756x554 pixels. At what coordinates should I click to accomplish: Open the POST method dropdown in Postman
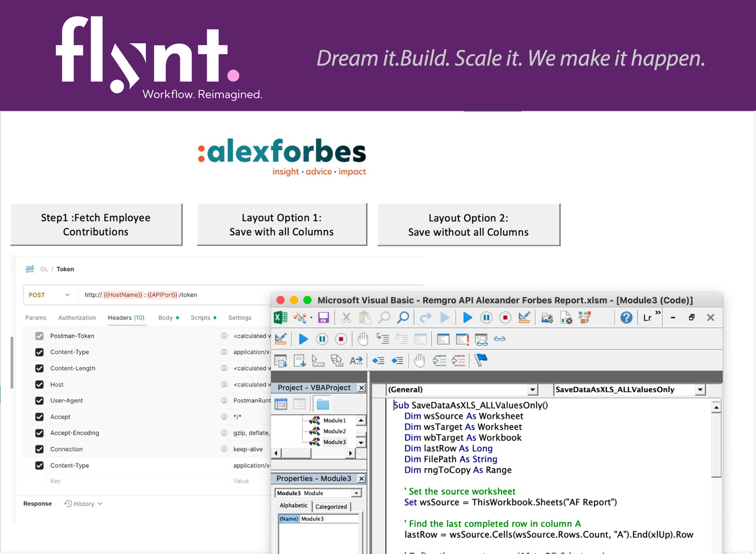(x=49, y=295)
